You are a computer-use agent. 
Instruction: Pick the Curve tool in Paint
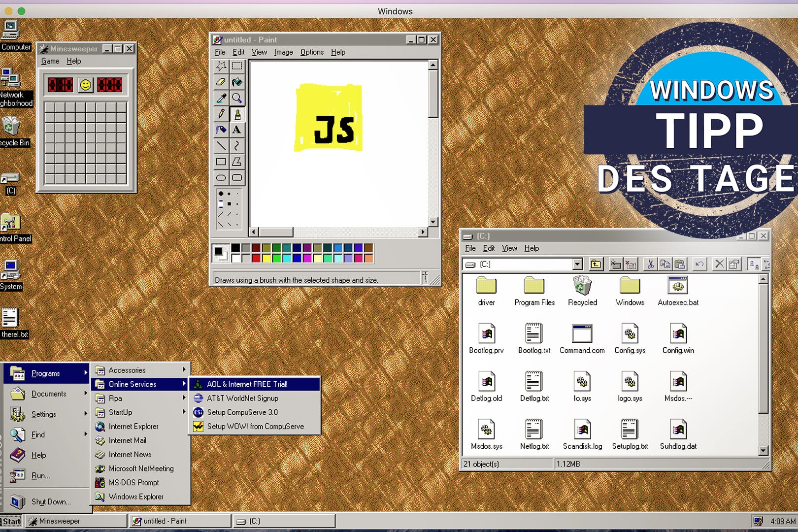[x=237, y=146]
